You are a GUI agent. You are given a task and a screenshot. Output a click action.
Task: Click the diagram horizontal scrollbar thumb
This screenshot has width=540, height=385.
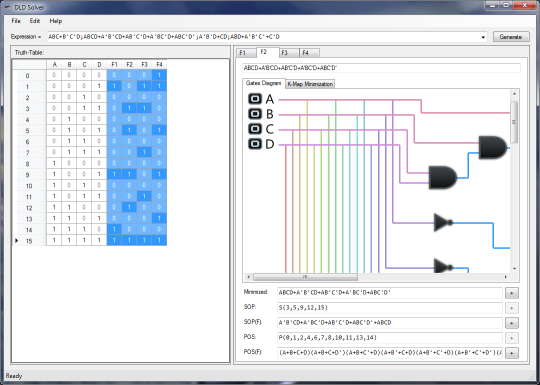pos(305,277)
